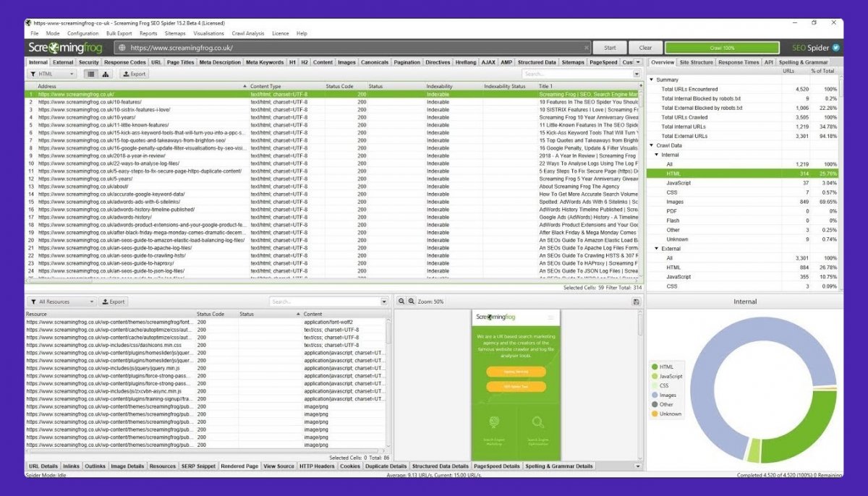This screenshot has height=496, width=868.
Task: Click the Unknown orange legend swatch
Action: coord(655,414)
